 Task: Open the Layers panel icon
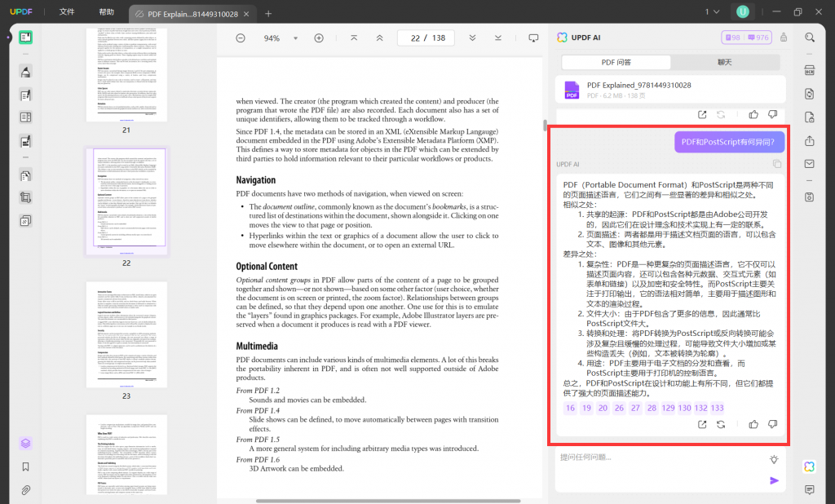(25, 444)
